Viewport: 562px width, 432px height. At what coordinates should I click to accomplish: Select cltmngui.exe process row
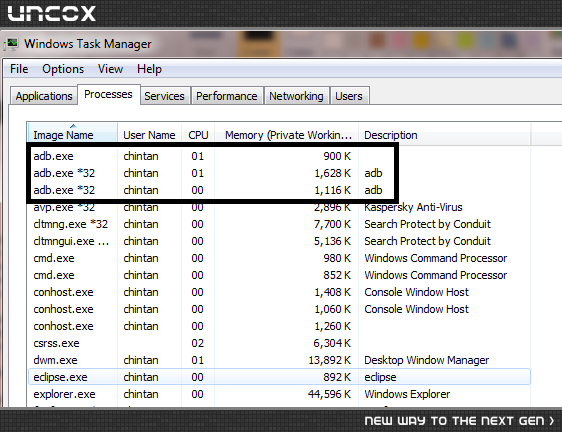click(x=280, y=241)
